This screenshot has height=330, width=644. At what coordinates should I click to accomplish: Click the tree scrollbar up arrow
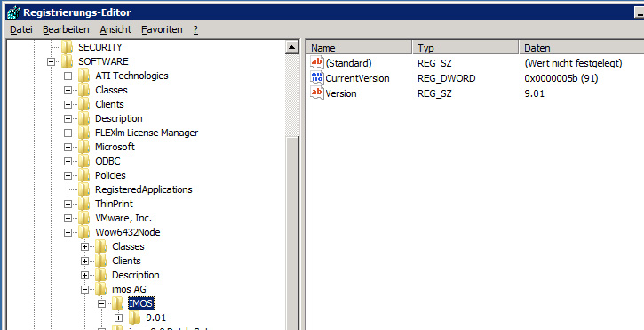tap(292, 47)
